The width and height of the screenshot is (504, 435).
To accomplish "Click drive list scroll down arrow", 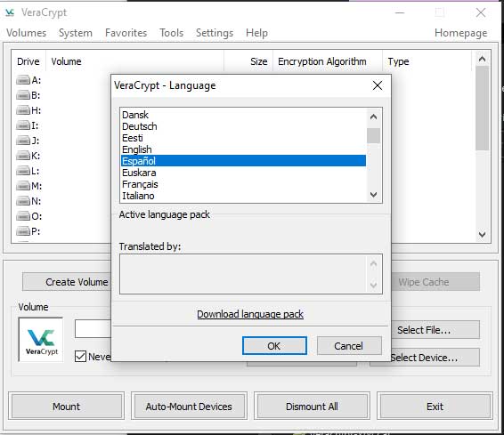I will 482,234.
